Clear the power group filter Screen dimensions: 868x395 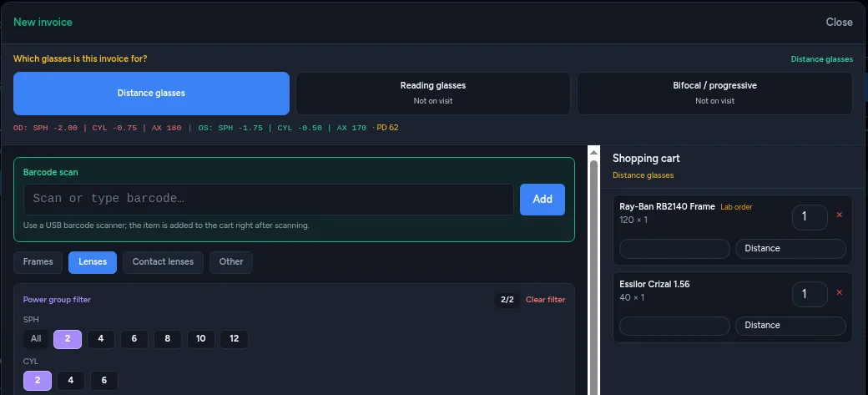point(545,300)
